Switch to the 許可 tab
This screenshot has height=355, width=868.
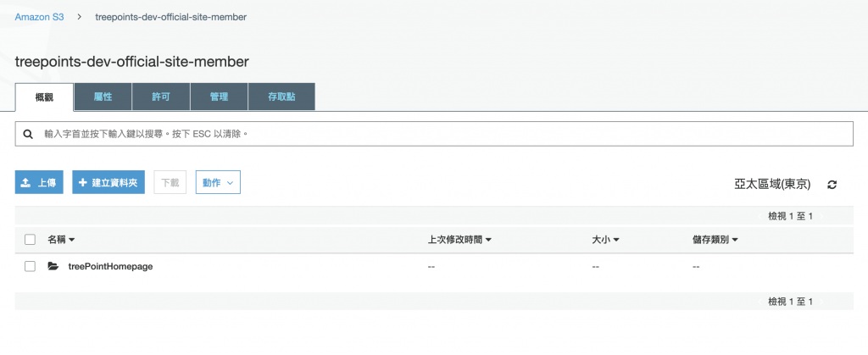coord(161,97)
